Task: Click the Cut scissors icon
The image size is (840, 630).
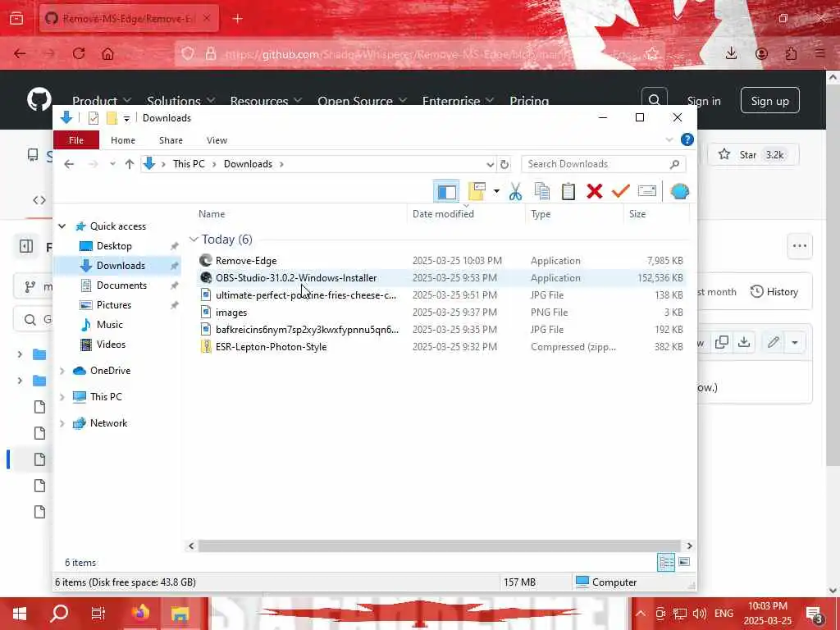Action: pyautogui.click(x=515, y=191)
